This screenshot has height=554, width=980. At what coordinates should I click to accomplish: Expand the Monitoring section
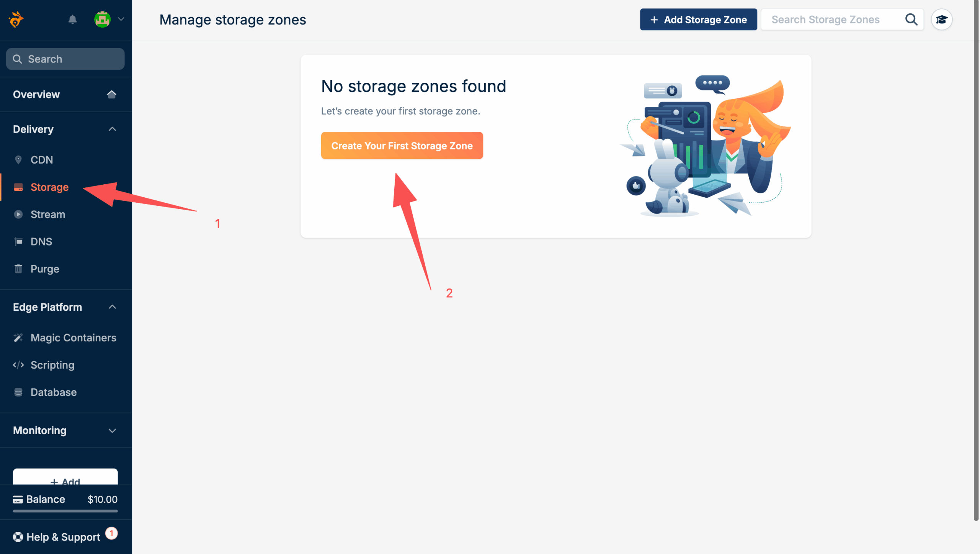pyautogui.click(x=112, y=431)
